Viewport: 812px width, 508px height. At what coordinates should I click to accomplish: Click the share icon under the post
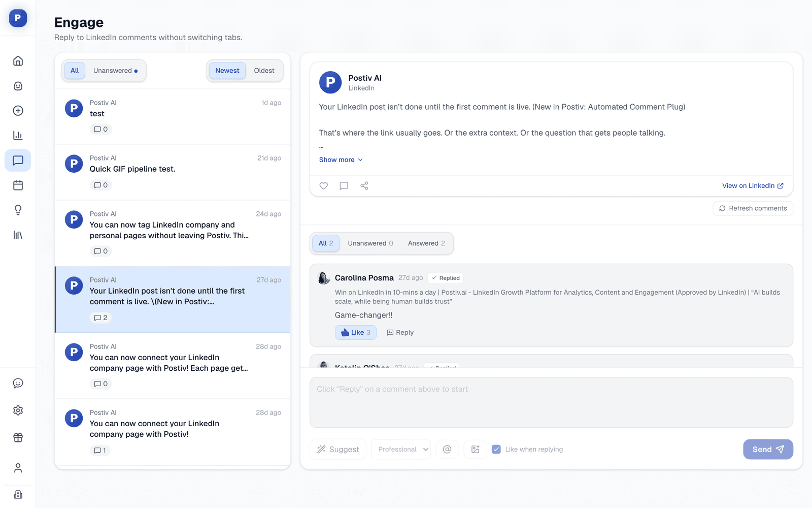tap(364, 186)
